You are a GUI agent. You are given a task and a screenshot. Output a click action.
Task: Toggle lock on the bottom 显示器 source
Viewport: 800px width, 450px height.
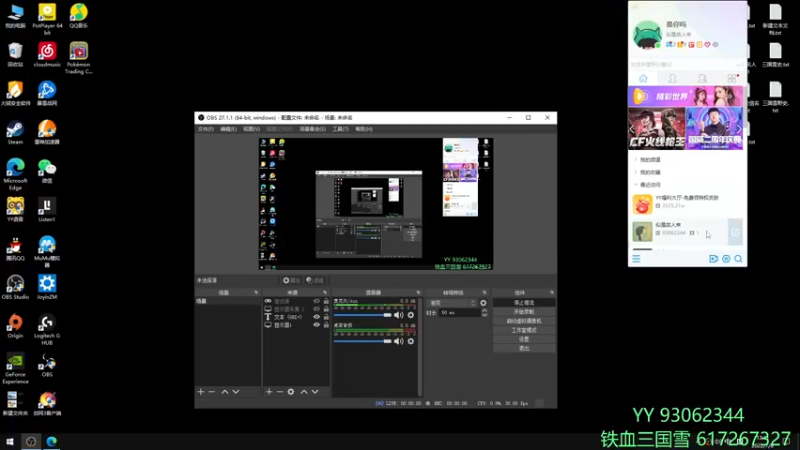click(x=326, y=325)
